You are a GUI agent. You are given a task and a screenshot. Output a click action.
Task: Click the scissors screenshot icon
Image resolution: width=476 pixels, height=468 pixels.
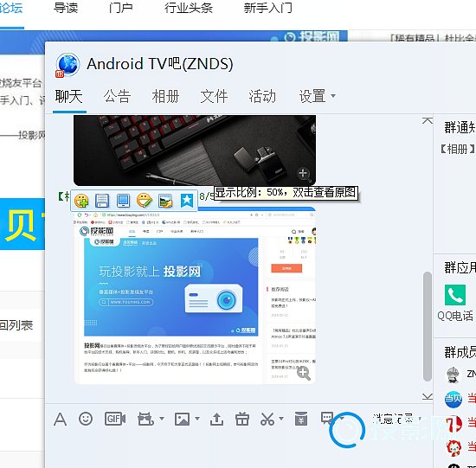[x=267, y=420]
